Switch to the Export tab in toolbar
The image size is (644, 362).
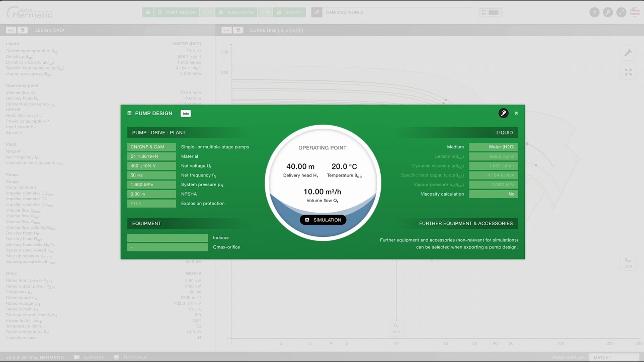coord(290,12)
